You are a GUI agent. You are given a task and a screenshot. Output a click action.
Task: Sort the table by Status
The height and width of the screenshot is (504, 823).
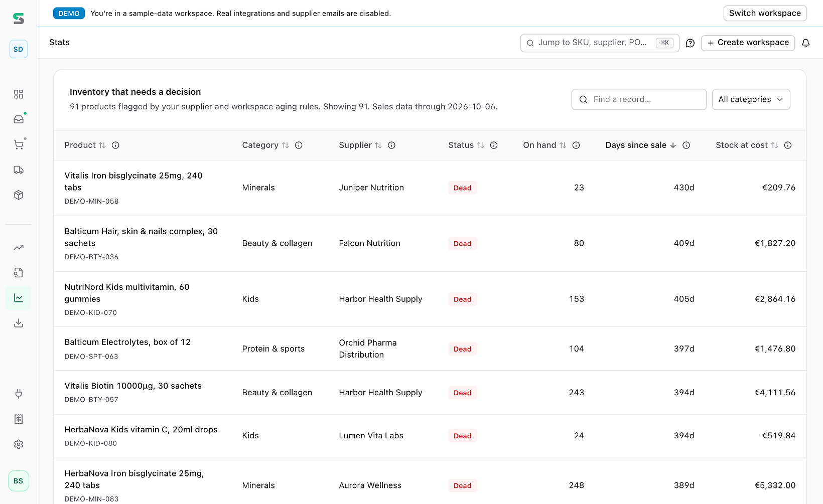pos(466,145)
